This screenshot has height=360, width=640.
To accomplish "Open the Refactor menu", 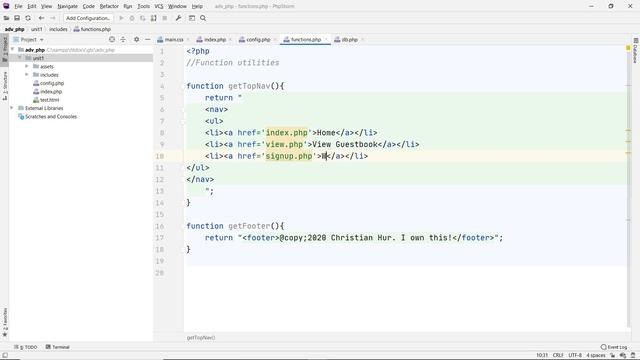I will tap(109, 6).
